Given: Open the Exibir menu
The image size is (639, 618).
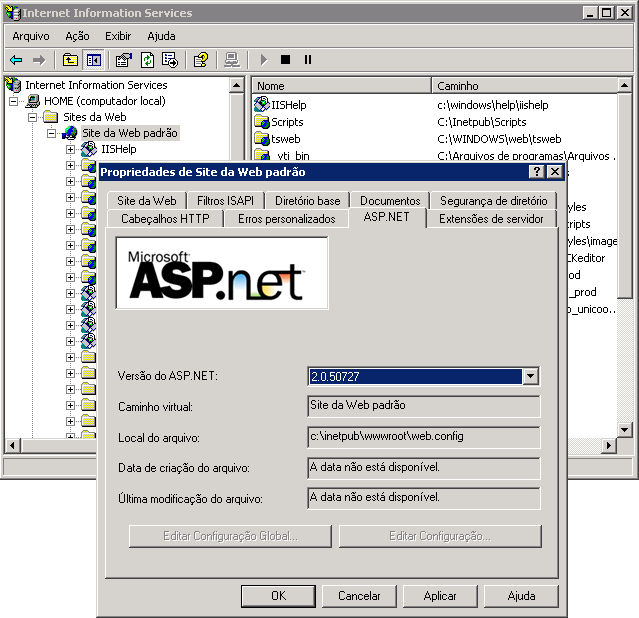Looking at the screenshot, I should 118,36.
